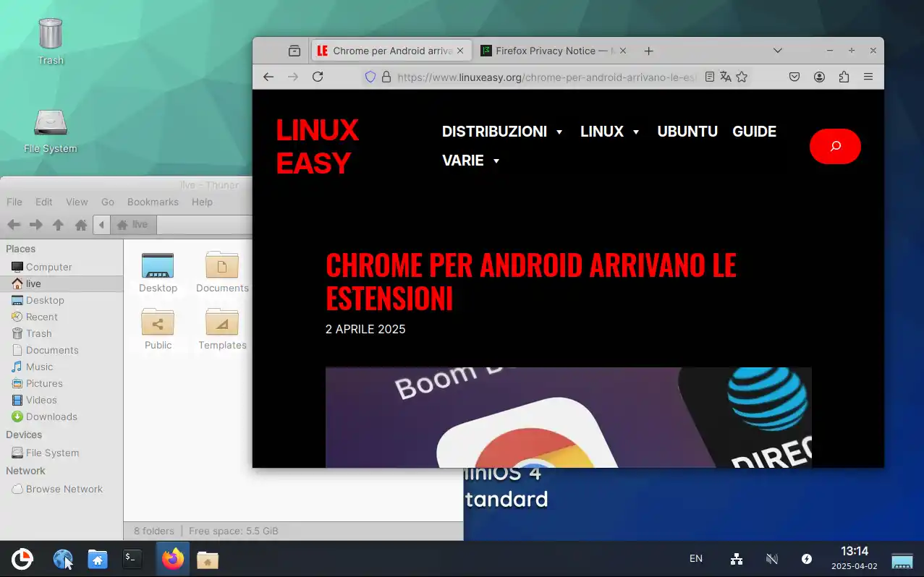Screen dimensions: 924x577
Task: Expand the VARIE menu arrow
Action: [x=496, y=161]
